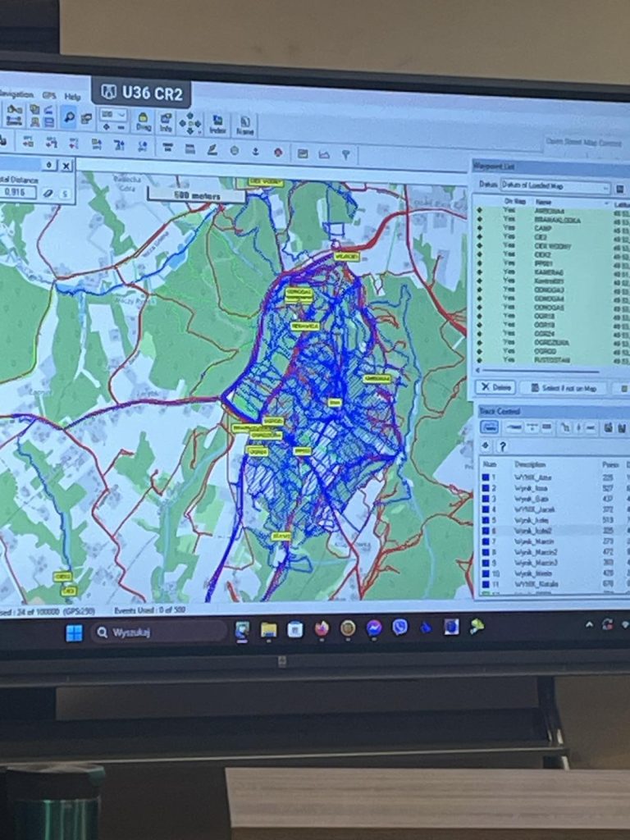Click the red circle toolbar icon

point(278,152)
